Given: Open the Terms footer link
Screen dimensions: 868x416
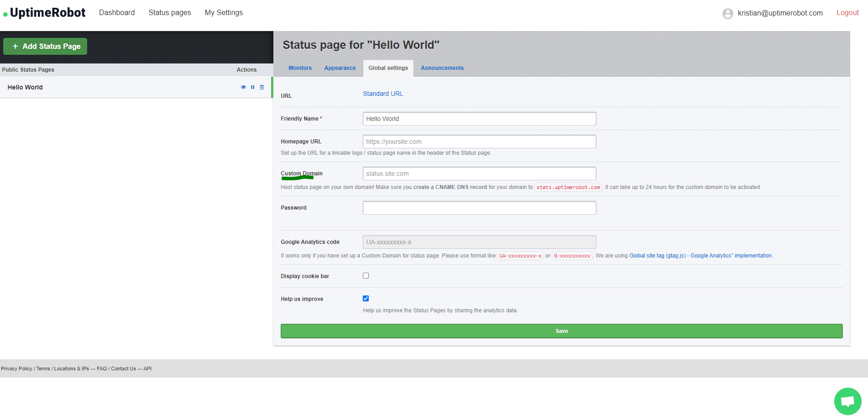Looking at the screenshot, I should (x=43, y=369).
